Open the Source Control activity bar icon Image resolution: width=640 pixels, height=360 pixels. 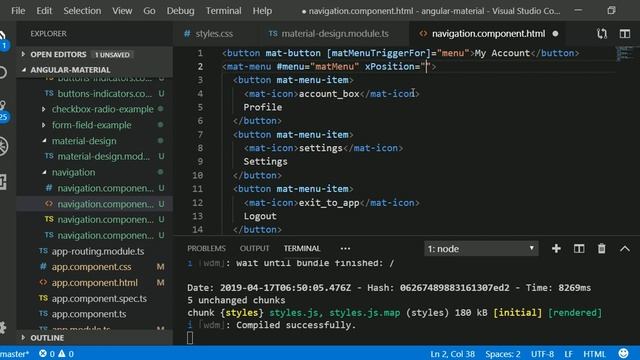tap(3, 109)
